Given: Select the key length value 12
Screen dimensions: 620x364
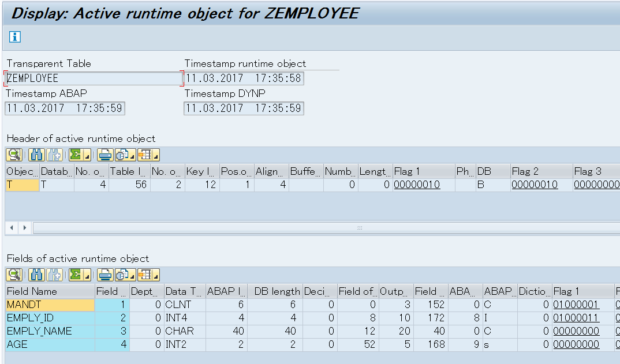Looking at the screenshot, I should coord(202,185).
